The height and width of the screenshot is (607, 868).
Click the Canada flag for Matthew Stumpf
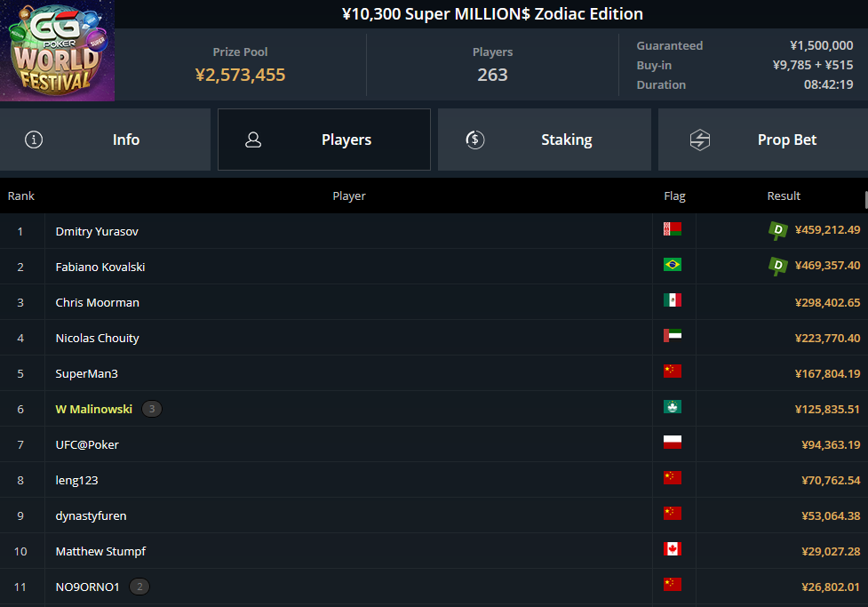click(672, 549)
